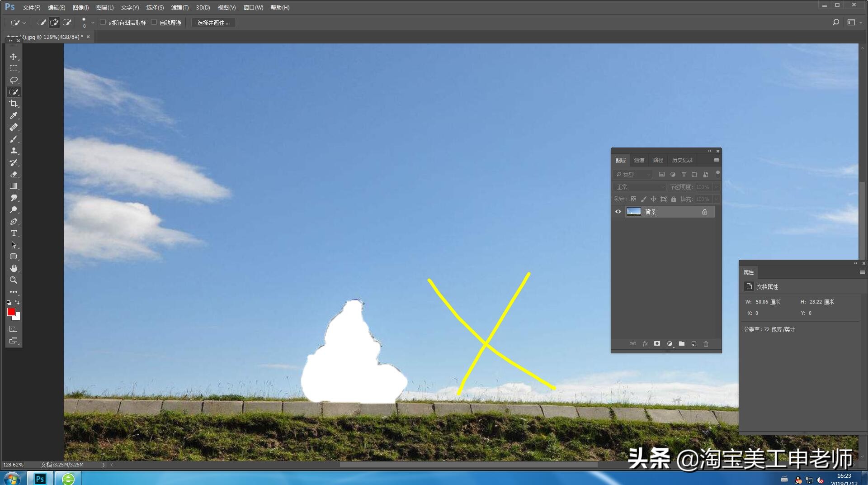
Task: Click the red foreground color swatch
Action: (11, 312)
